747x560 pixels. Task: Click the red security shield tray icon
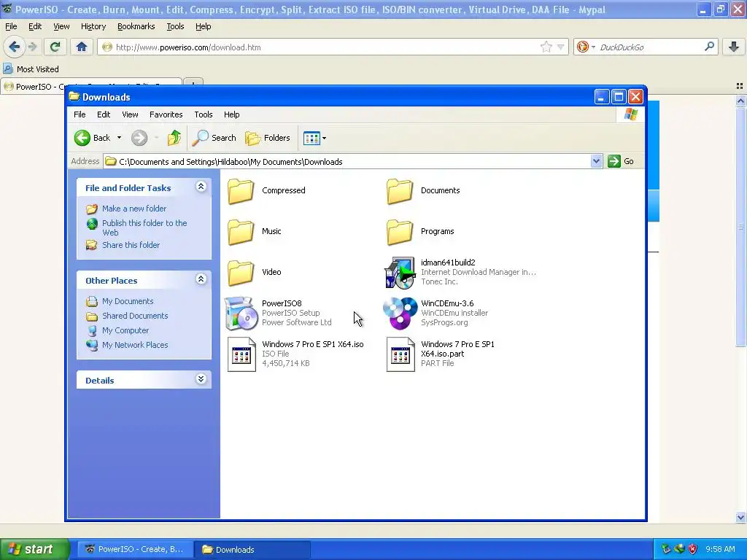[693, 550]
